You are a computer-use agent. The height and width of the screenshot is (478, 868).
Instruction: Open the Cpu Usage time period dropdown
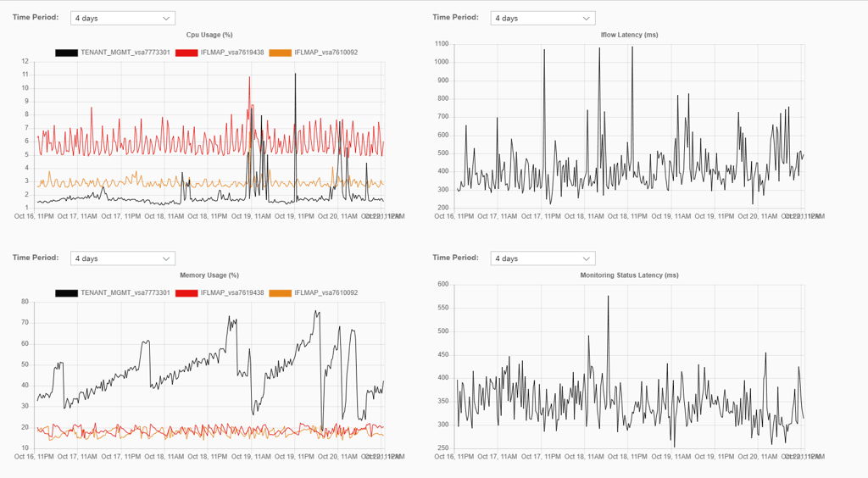tap(123, 19)
